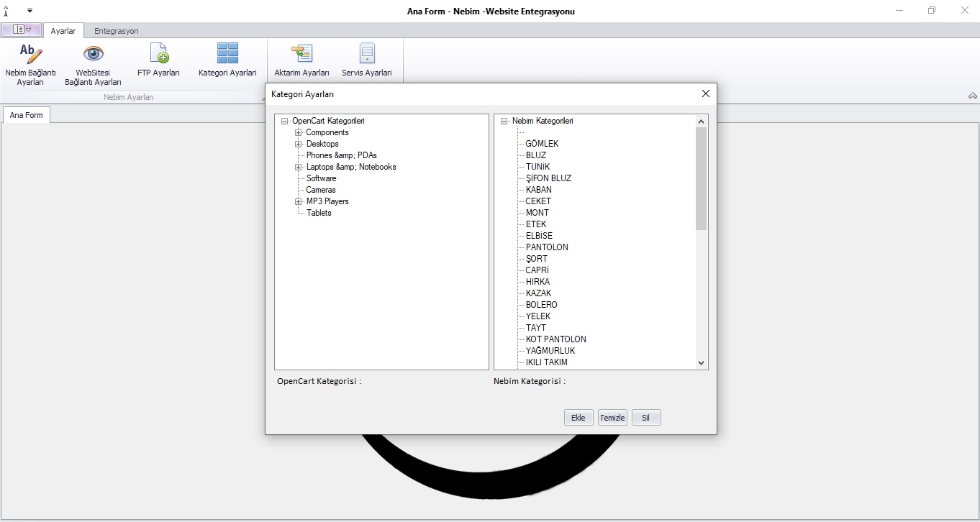Click Nebim tree scrollbar up arrow
The height and width of the screenshot is (522, 980).
(x=702, y=122)
